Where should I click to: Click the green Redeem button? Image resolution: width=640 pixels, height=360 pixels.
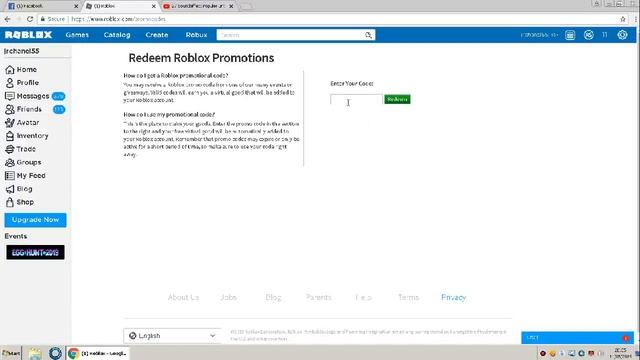click(x=397, y=99)
